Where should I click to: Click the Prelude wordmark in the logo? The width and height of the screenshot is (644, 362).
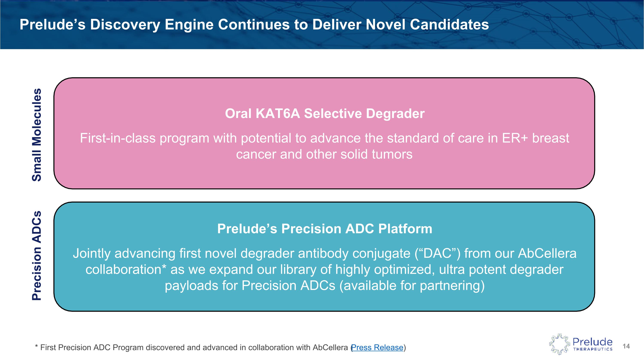(592, 342)
